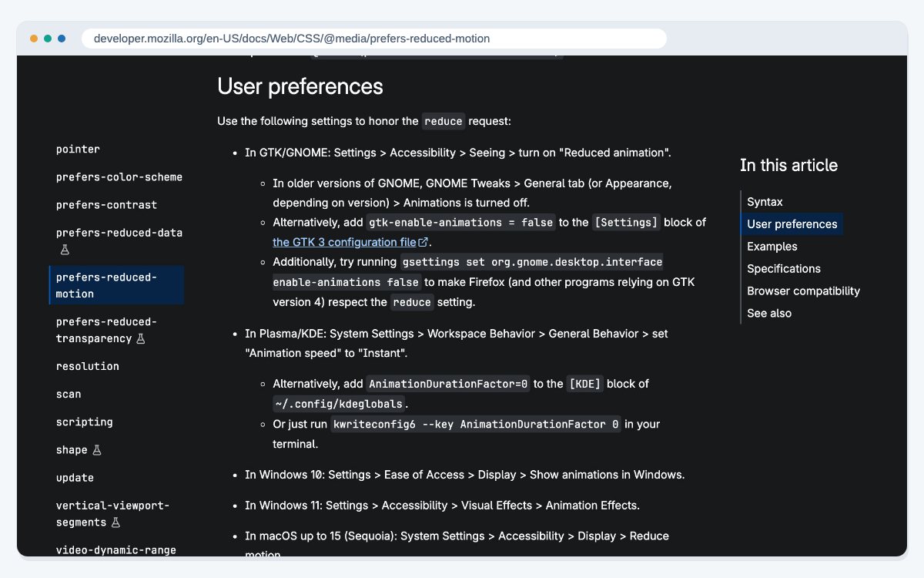Click the flask icon next to prefers-reduced-transparency

(140, 338)
